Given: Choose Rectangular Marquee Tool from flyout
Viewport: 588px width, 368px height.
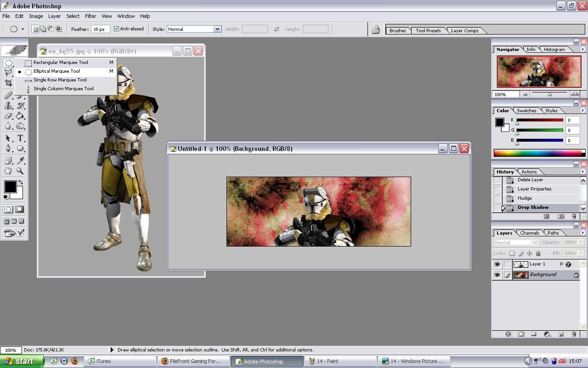Looking at the screenshot, I should pyautogui.click(x=60, y=63).
